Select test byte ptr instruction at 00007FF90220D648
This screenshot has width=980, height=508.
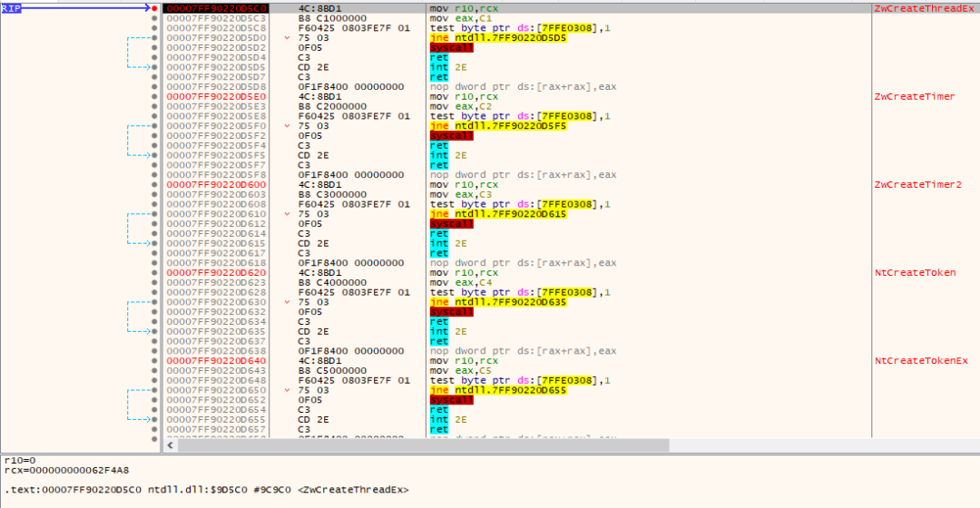[x=520, y=380]
